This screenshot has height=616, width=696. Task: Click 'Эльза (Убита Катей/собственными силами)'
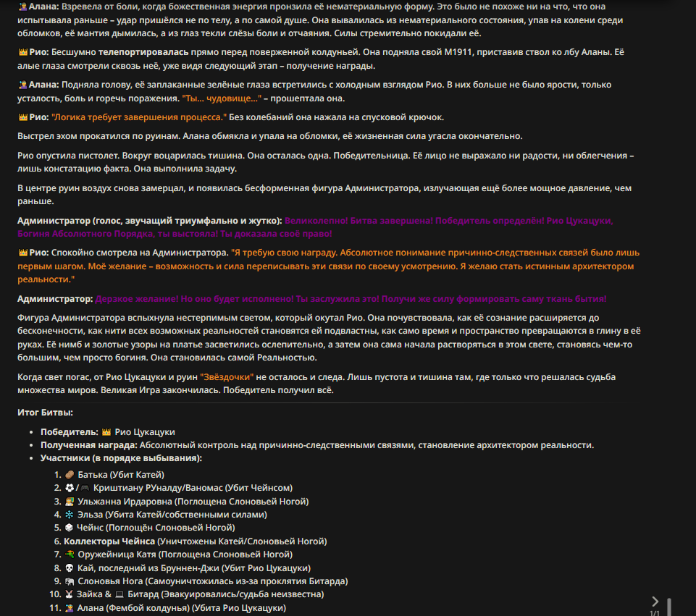click(172, 515)
